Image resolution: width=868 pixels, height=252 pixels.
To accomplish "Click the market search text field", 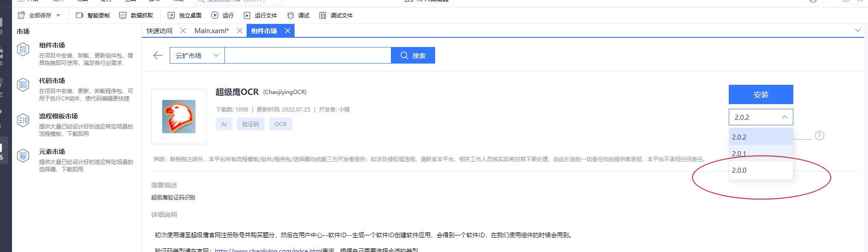I will tap(307, 56).
